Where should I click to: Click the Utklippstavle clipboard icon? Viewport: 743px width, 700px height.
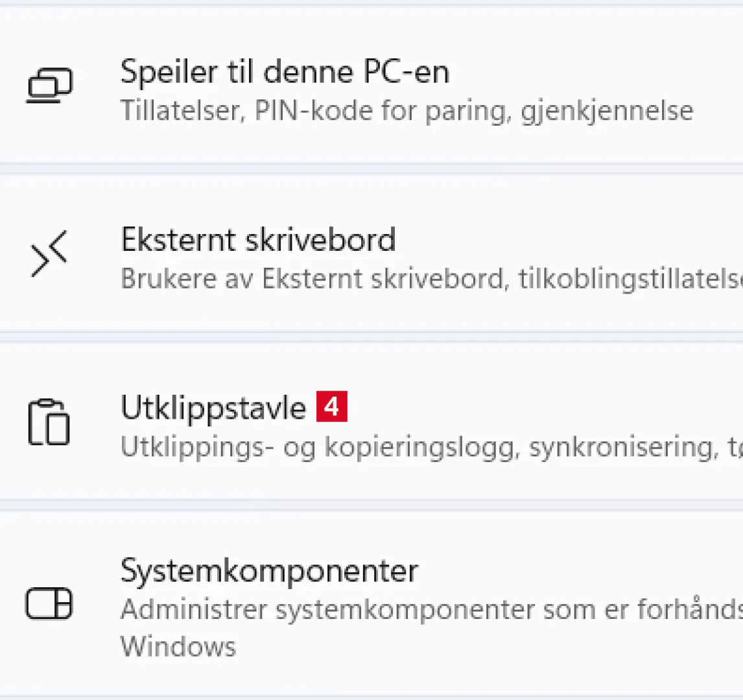point(49,423)
